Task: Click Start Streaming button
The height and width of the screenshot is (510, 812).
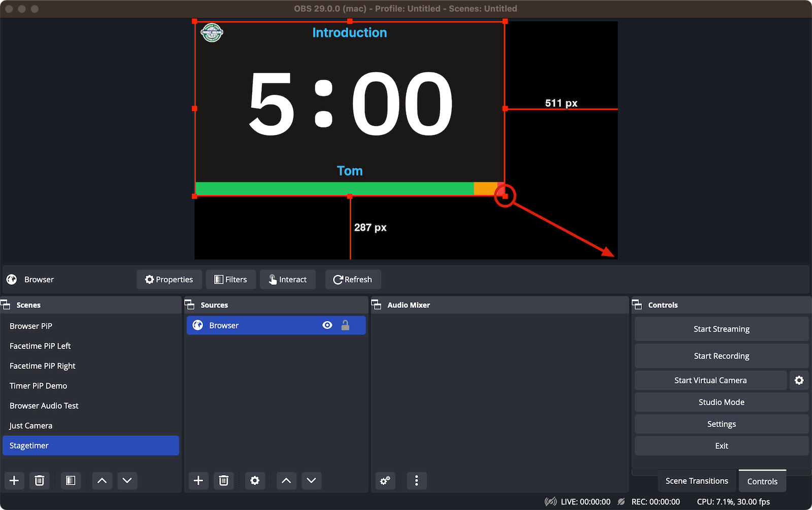Action: point(721,329)
